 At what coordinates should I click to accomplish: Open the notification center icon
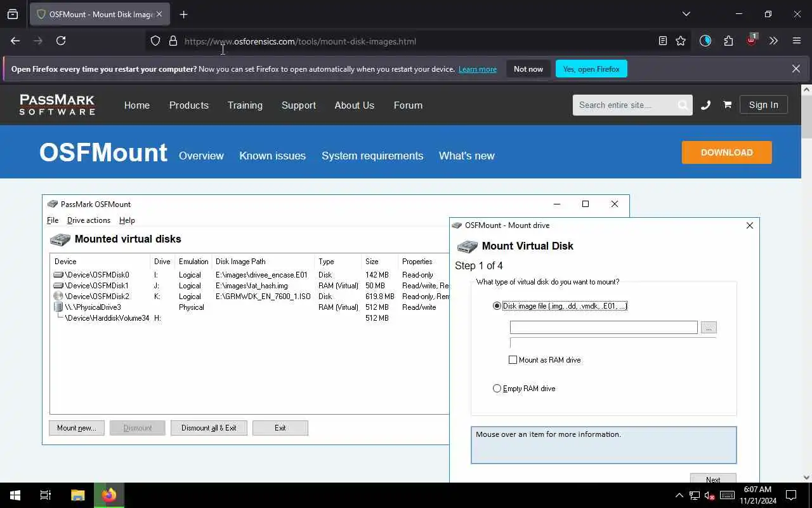pos(791,495)
